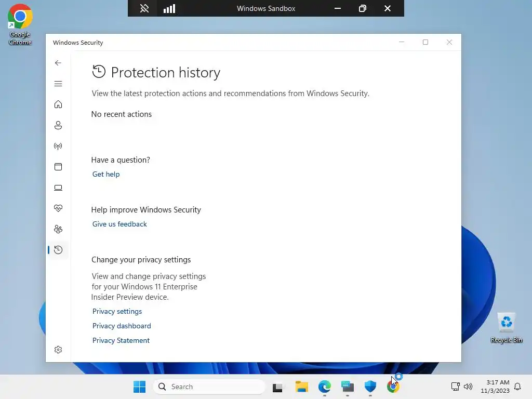This screenshot has height=399, width=532.
Task: Toggle the Sandbox pin icon
Action: click(144, 8)
